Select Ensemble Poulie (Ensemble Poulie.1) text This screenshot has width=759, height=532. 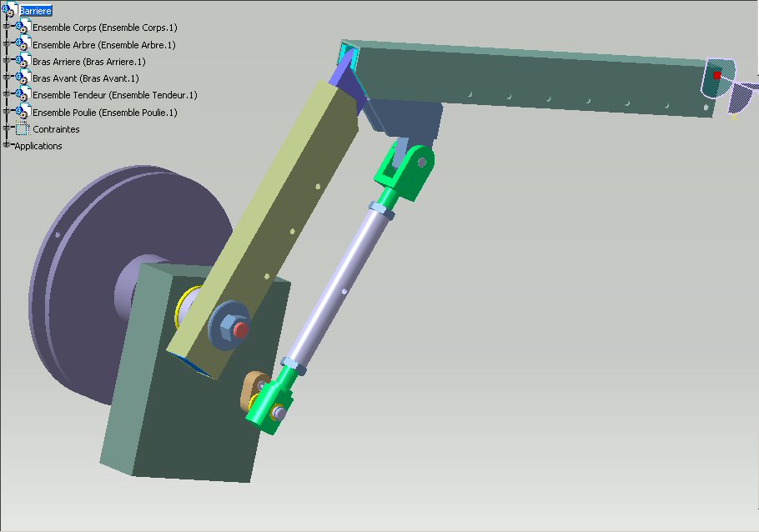tap(104, 113)
